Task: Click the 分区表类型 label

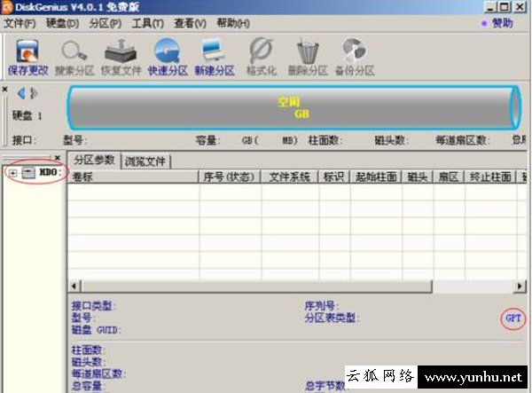Action: [331, 318]
